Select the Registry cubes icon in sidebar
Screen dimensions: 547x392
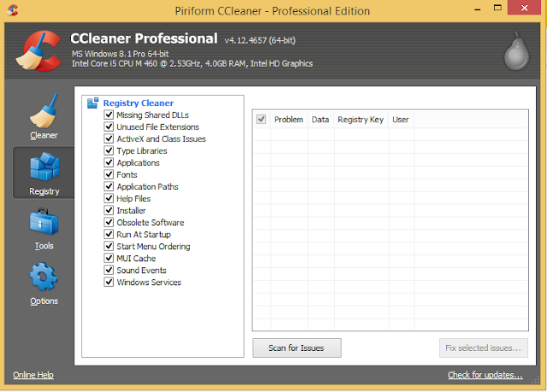click(44, 167)
